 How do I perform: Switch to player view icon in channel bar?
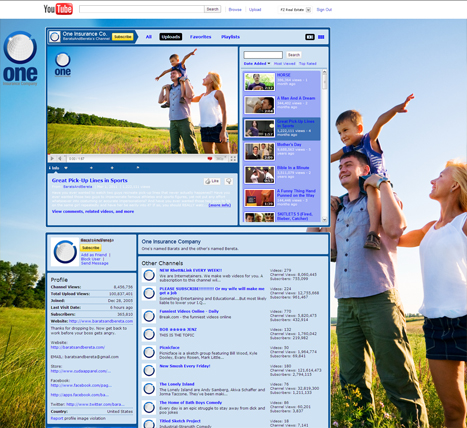tap(310, 37)
